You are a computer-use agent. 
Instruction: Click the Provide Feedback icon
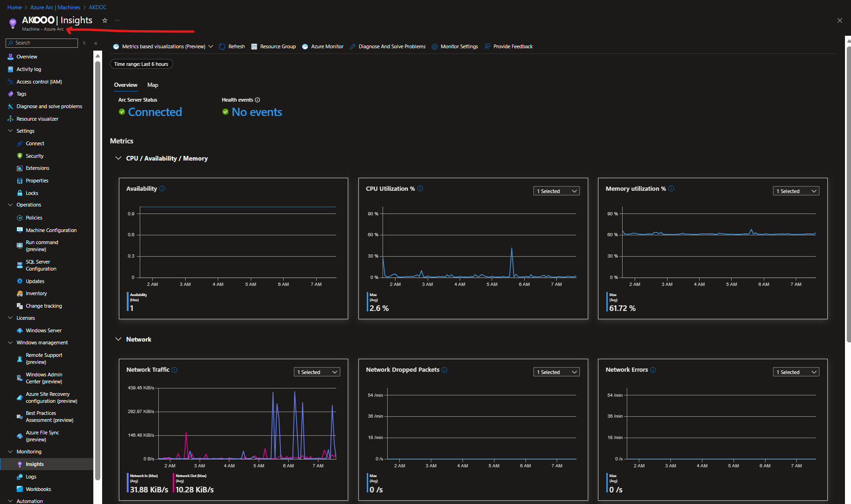pyautogui.click(x=487, y=46)
